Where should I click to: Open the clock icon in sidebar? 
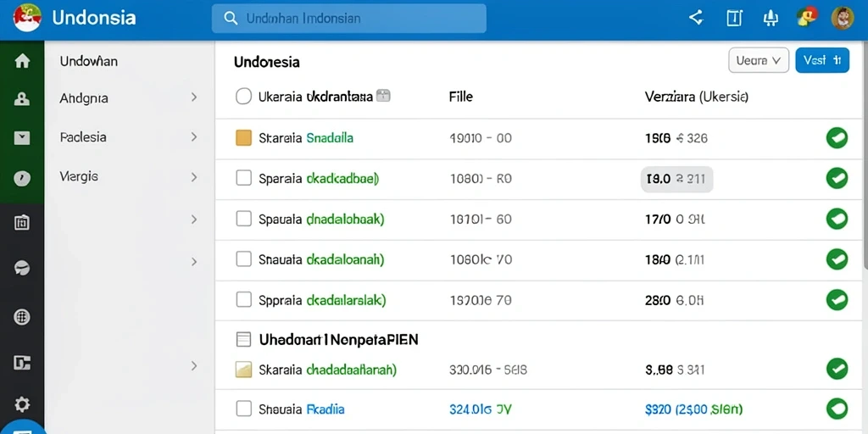point(22,178)
